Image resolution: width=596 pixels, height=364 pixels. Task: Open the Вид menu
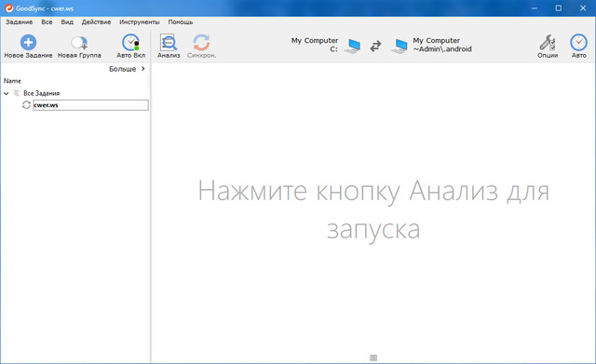click(x=67, y=22)
